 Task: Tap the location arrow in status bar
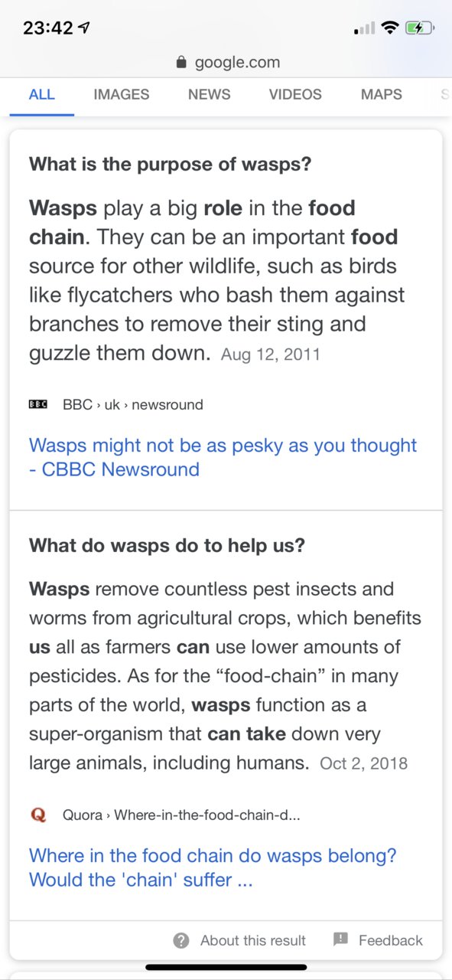click(84, 28)
